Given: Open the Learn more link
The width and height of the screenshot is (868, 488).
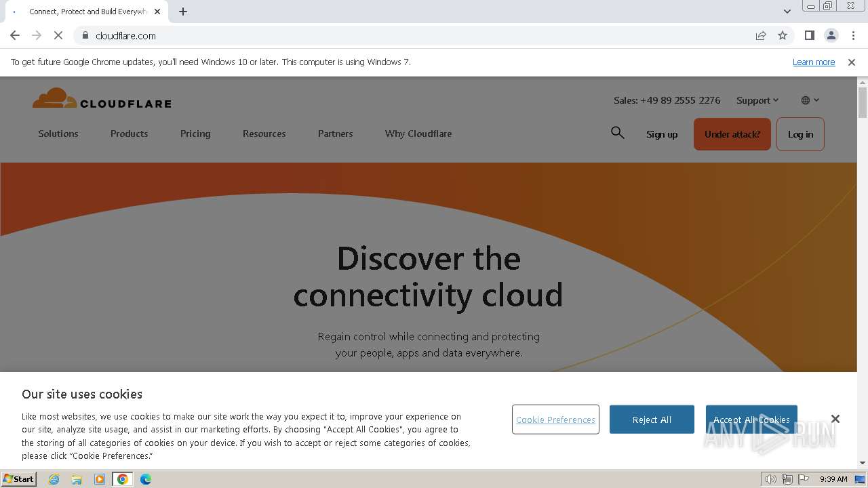Looking at the screenshot, I should click(x=814, y=62).
